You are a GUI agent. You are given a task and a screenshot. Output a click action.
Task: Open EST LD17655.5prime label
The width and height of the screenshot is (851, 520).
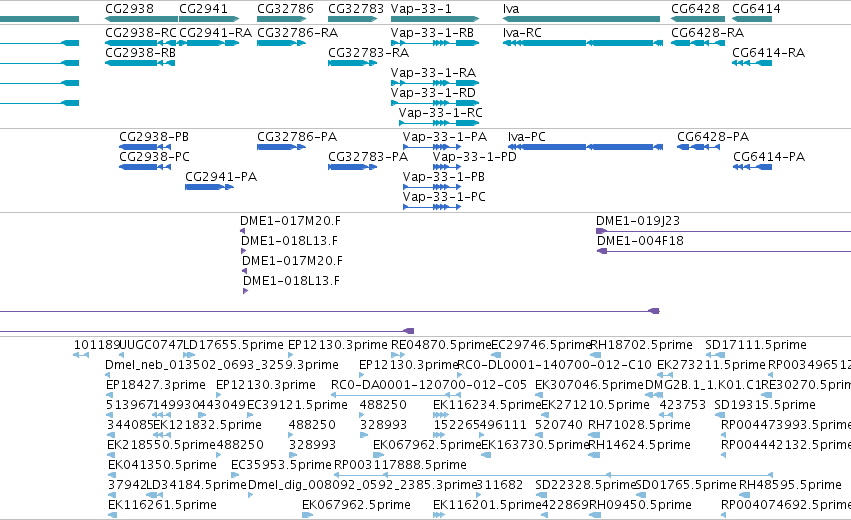[233, 345]
